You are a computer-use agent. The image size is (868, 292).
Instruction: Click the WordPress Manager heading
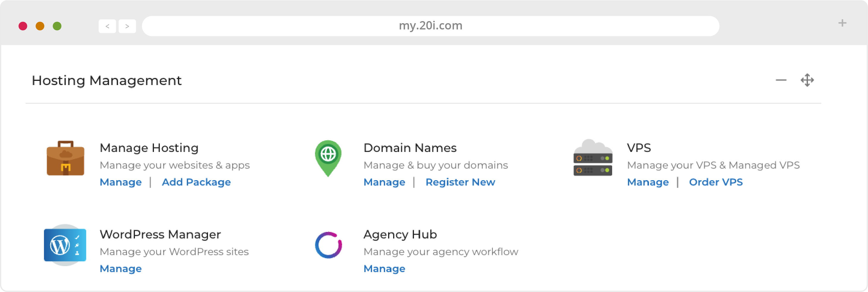pos(160,234)
